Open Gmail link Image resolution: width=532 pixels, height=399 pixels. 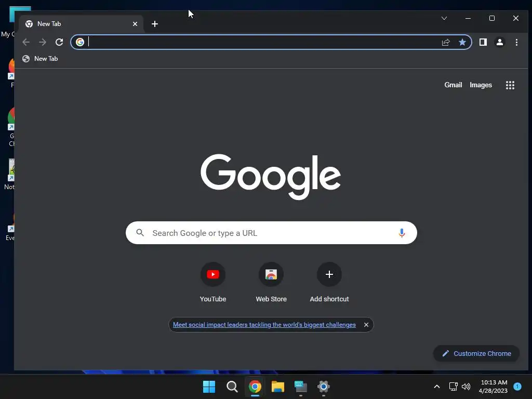(x=453, y=85)
